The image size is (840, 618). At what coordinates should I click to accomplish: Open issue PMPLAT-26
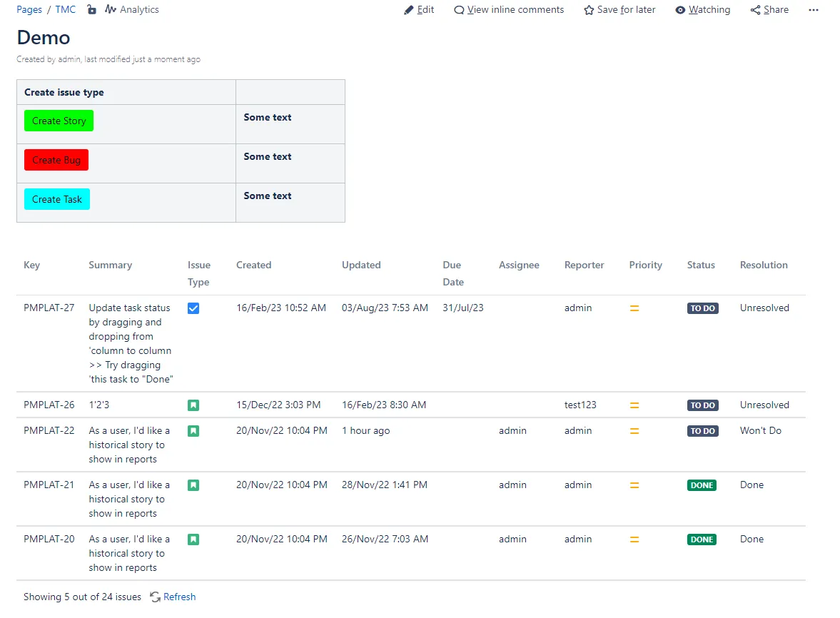click(49, 405)
